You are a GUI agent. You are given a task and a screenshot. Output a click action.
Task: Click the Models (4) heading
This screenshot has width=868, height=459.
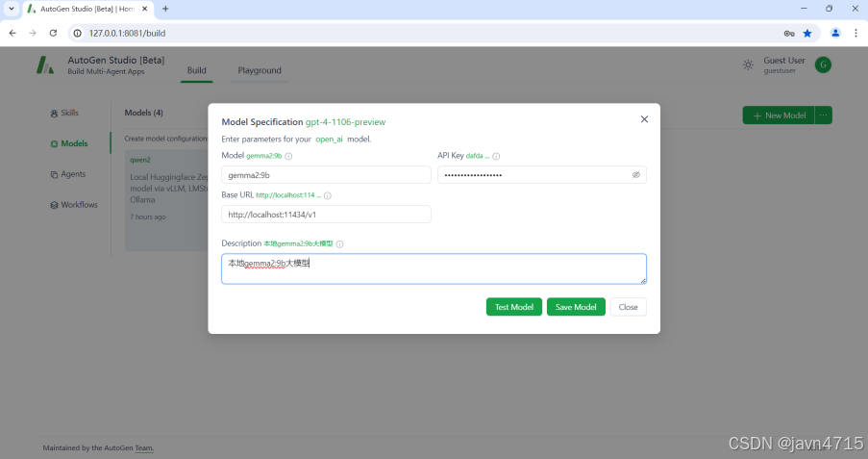point(143,114)
